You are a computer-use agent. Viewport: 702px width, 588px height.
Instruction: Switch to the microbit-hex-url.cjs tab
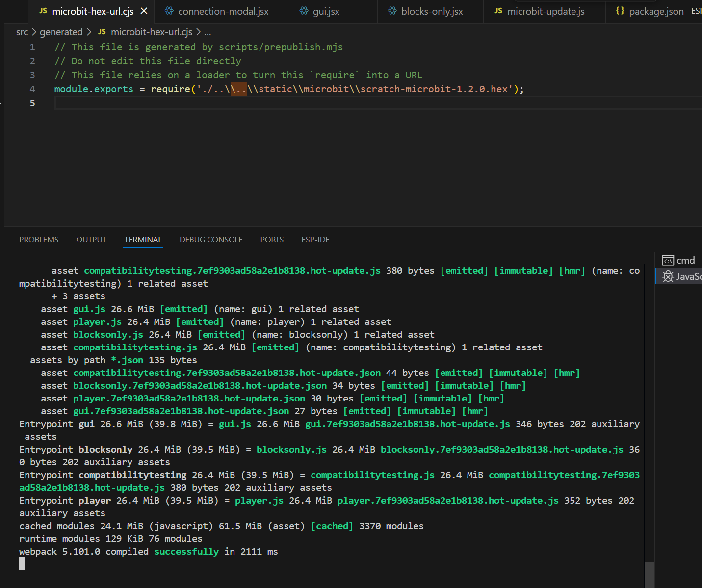pos(92,11)
